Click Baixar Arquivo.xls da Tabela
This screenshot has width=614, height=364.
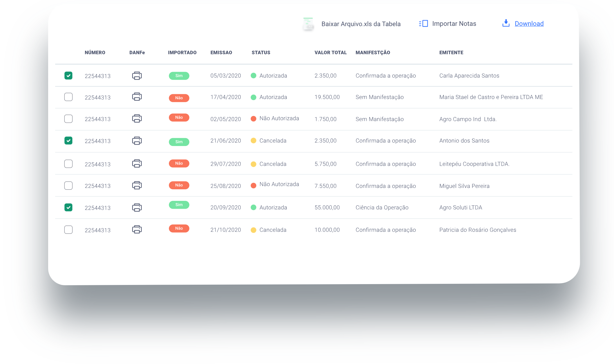[x=361, y=24]
